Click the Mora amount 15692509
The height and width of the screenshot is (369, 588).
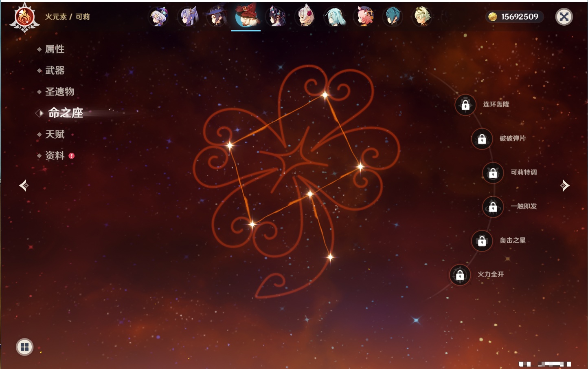[x=520, y=17]
